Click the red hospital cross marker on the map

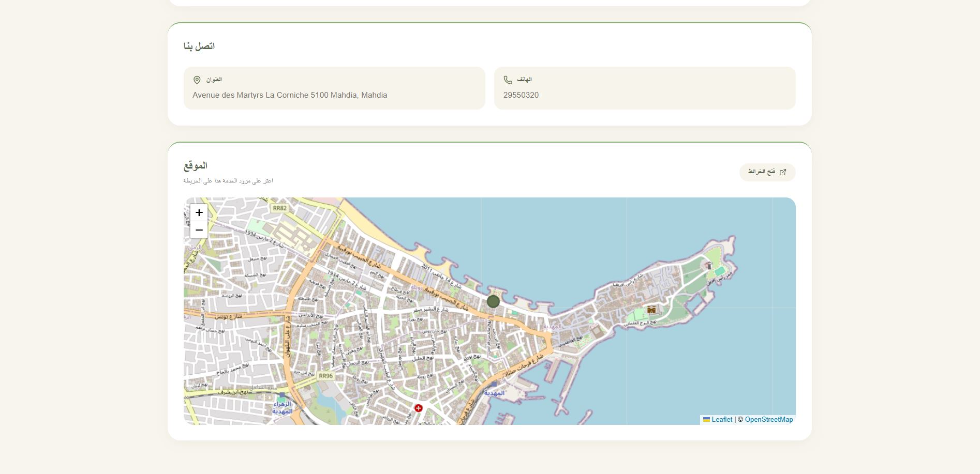coord(419,408)
